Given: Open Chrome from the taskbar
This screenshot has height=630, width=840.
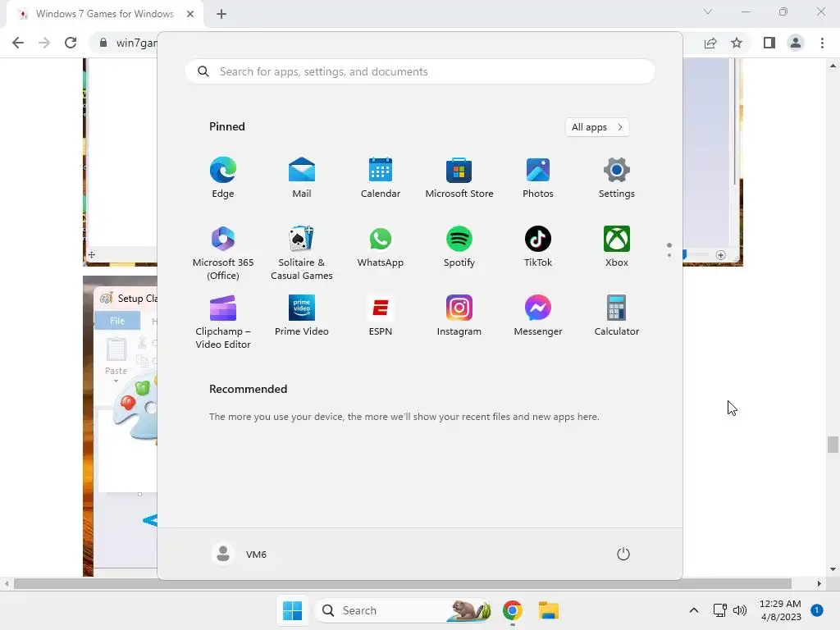Looking at the screenshot, I should tap(512, 610).
